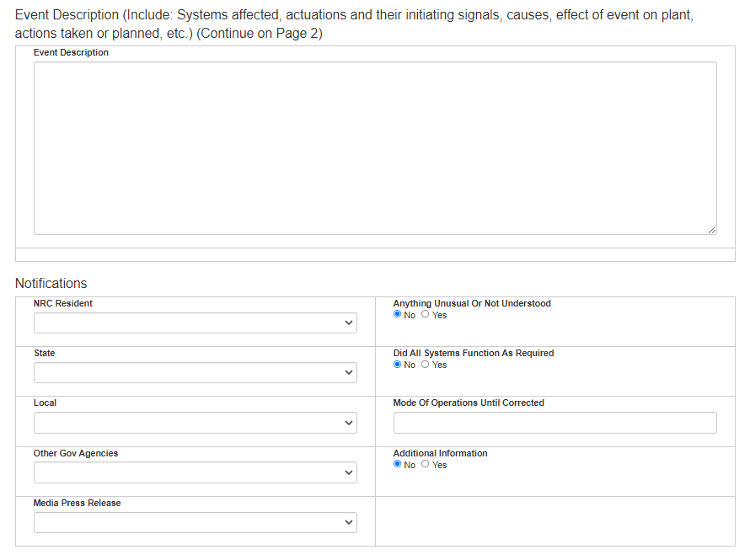
Task: Expand the Media Press Release dropdown
Action: coord(195,523)
